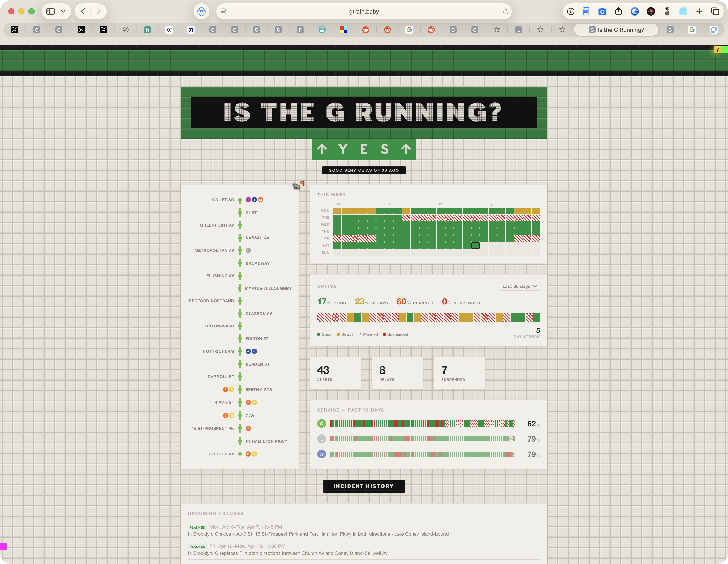Viewport: 728px width, 564px height.
Task: Switch to the F favicon tab
Action: tap(300, 30)
